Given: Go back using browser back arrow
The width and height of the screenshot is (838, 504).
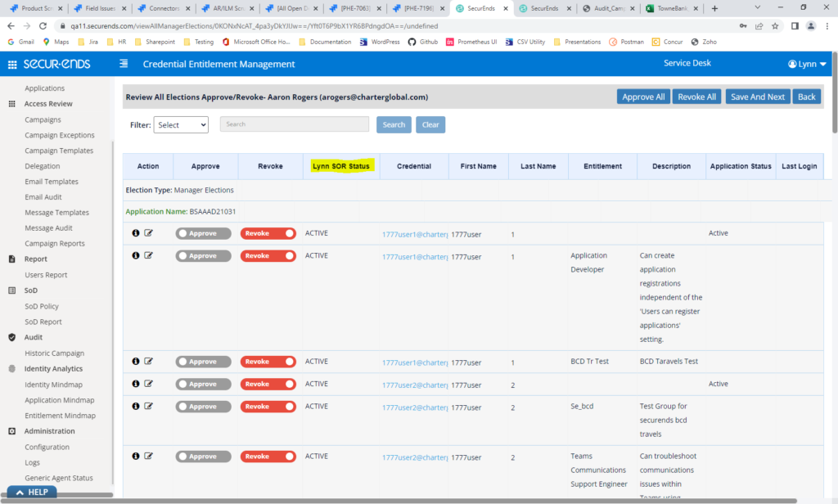Looking at the screenshot, I should (x=11, y=25).
